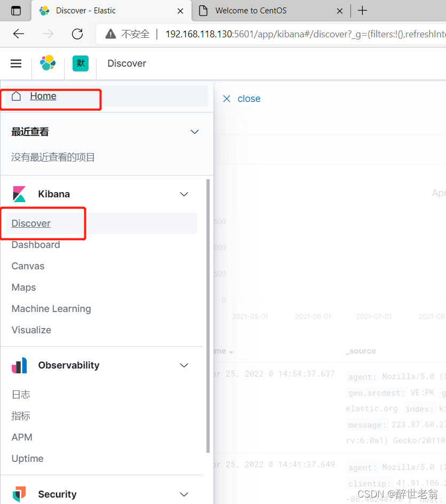Click the Observability section heading
Viewport: 446px width, 504px height.
(x=68, y=365)
